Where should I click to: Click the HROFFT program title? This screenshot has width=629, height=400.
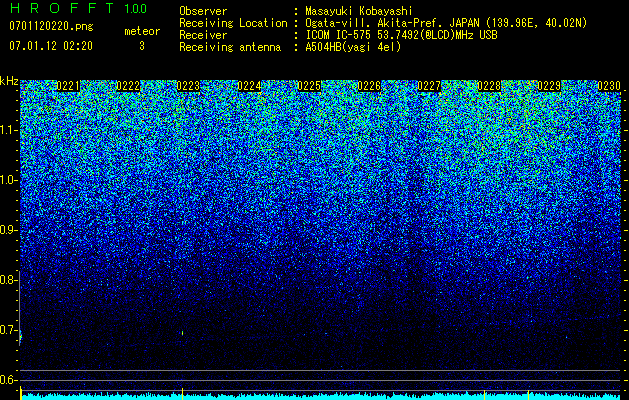pyautogui.click(x=62, y=8)
